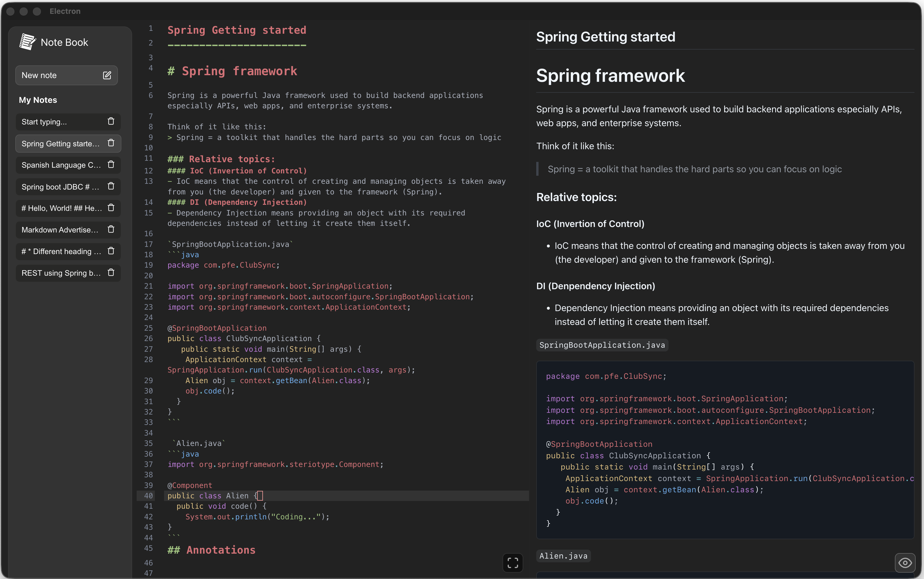Click editor line 'System.out.println("Coding...");'
The width and height of the screenshot is (924, 579).
pos(257,516)
